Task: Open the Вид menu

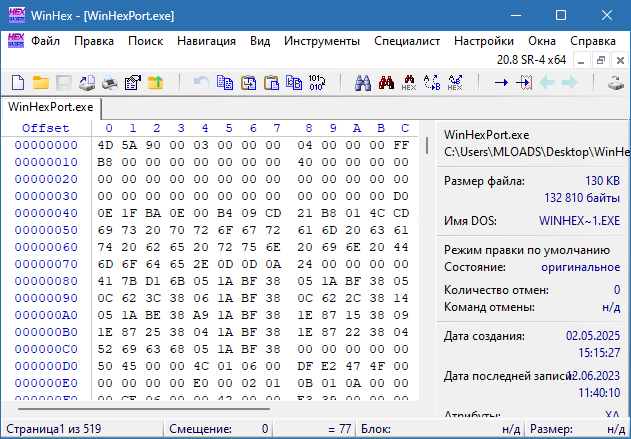Action: (x=260, y=41)
